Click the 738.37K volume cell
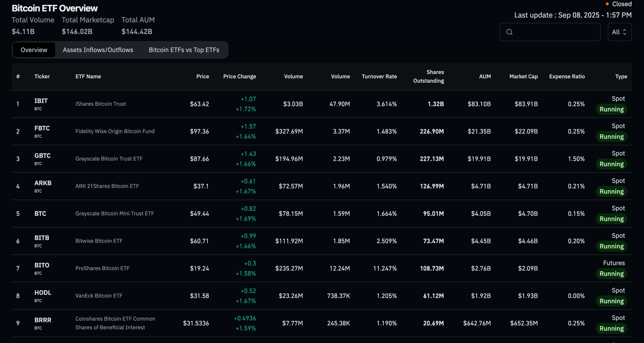Viewport: 644px width, 343px height. click(338, 296)
